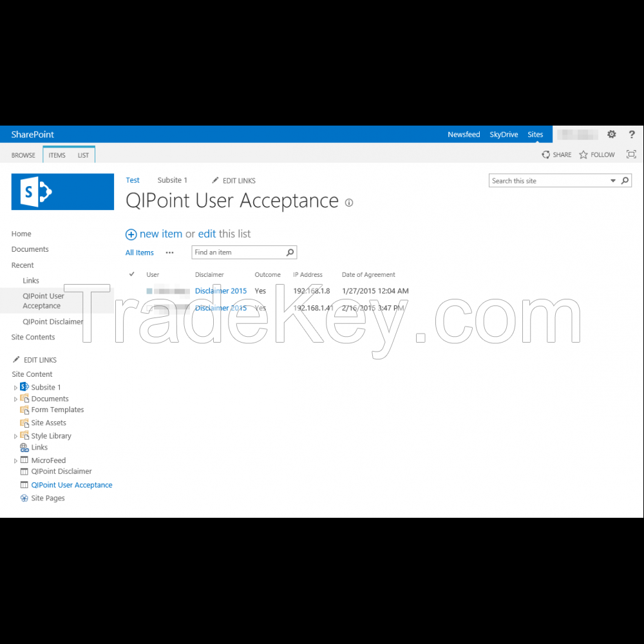Click the focus on content icon
The image size is (644, 644).
pos(631,155)
